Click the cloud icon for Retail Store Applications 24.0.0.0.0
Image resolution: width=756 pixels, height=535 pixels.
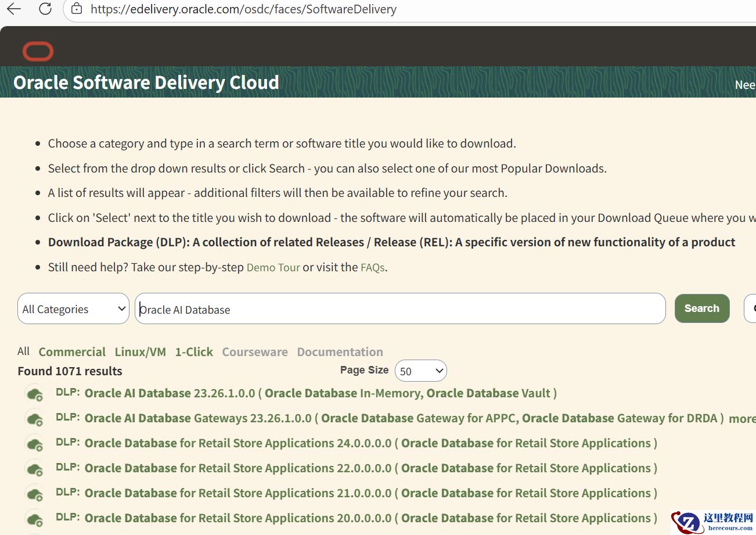[x=35, y=444]
